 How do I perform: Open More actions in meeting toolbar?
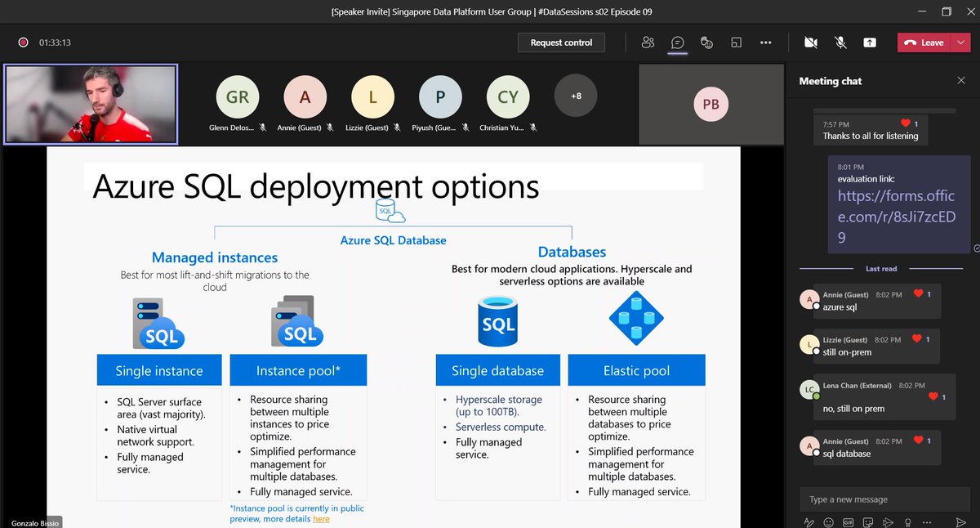[765, 43]
